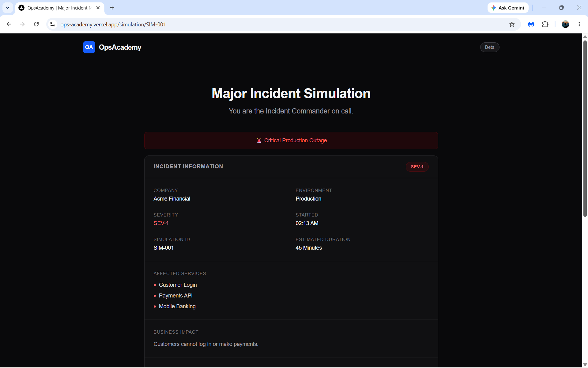Open the tab search dropdown arrow

point(8,8)
